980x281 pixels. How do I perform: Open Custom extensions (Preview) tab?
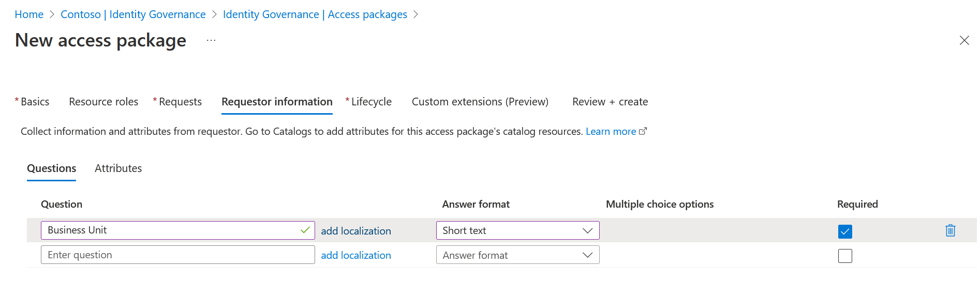tap(480, 102)
